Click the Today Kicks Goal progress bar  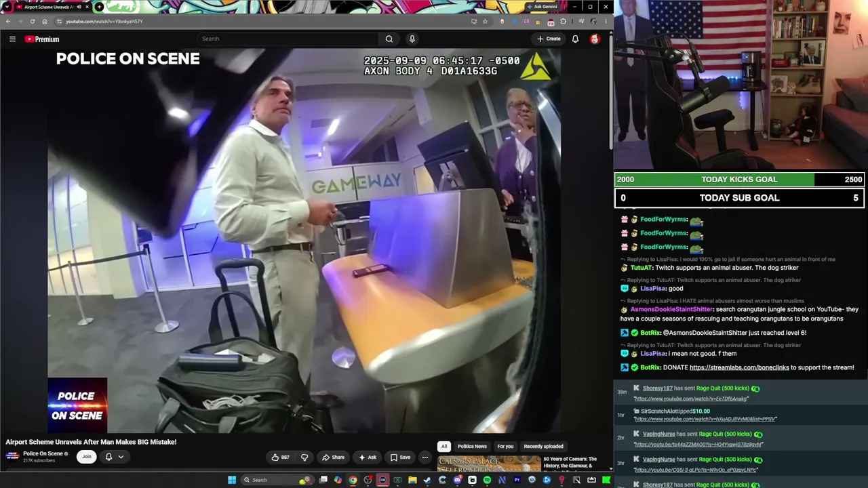pyautogui.click(x=739, y=180)
